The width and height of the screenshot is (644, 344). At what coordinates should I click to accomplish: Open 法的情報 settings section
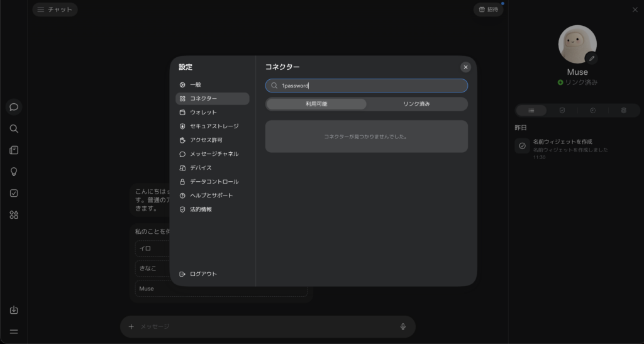tap(213, 209)
